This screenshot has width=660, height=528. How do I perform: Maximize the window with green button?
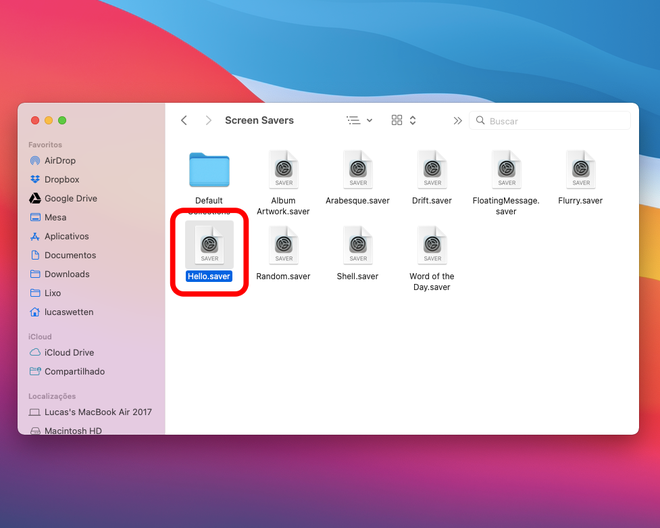[62, 120]
